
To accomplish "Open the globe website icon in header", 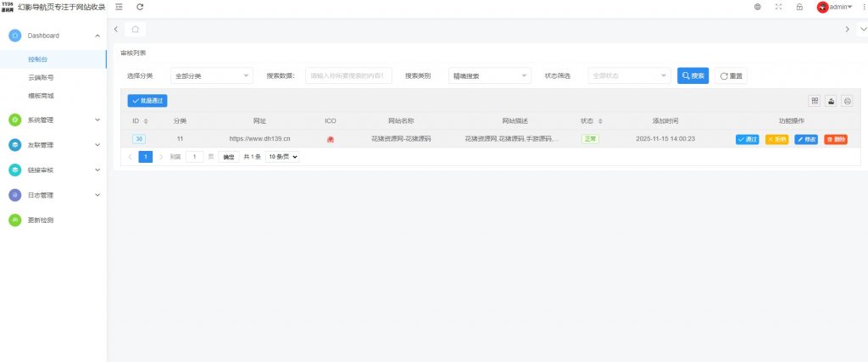I will (757, 7).
